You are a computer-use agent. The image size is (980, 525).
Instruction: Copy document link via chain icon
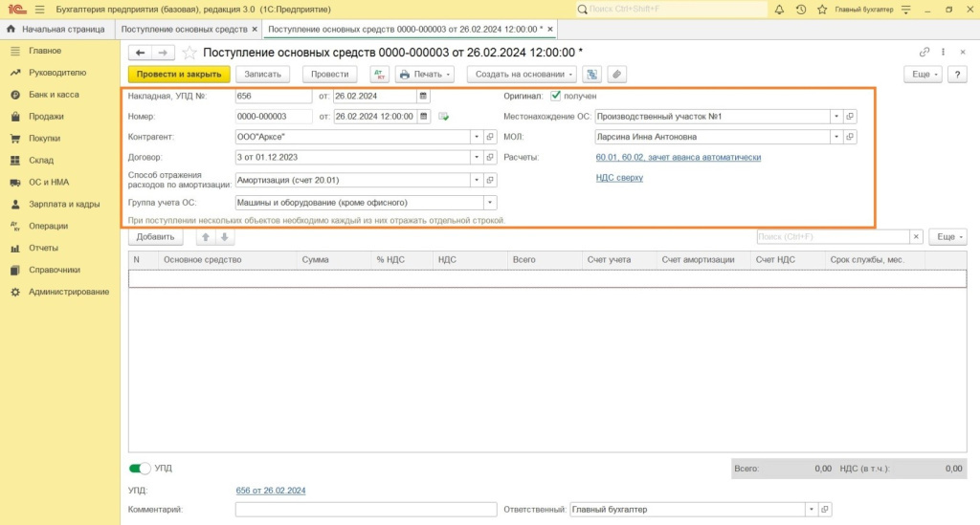coord(924,53)
